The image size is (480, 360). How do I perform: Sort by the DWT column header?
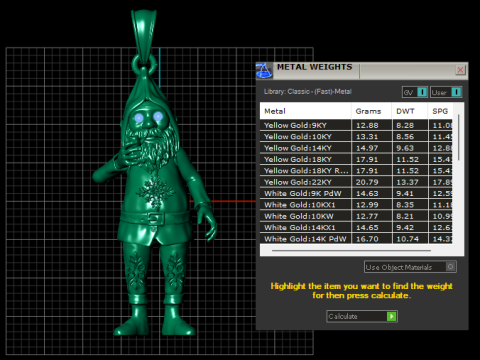(410, 111)
